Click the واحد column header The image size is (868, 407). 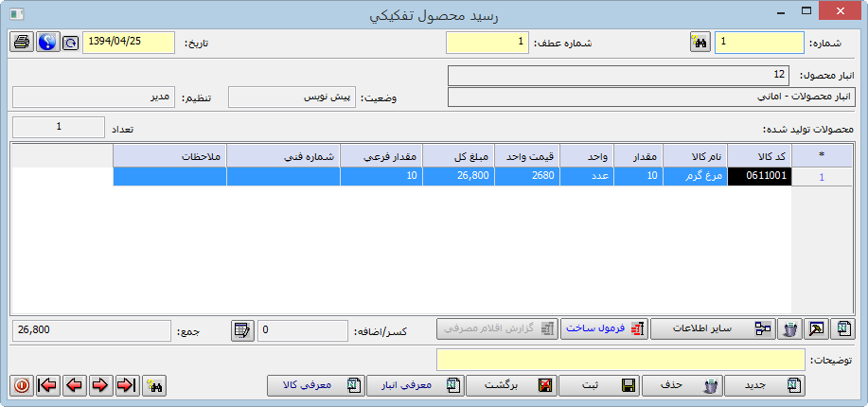pyautogui.click(x=587, y=157)
